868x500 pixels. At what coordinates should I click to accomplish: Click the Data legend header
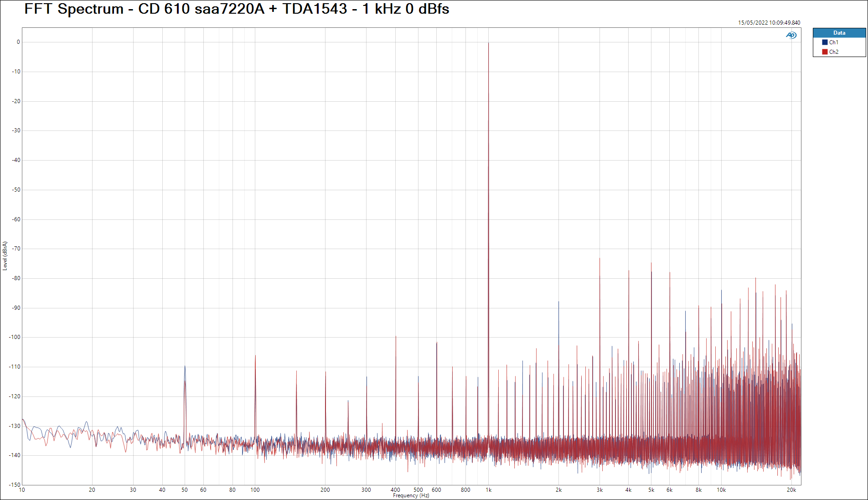tap(839, 33)
